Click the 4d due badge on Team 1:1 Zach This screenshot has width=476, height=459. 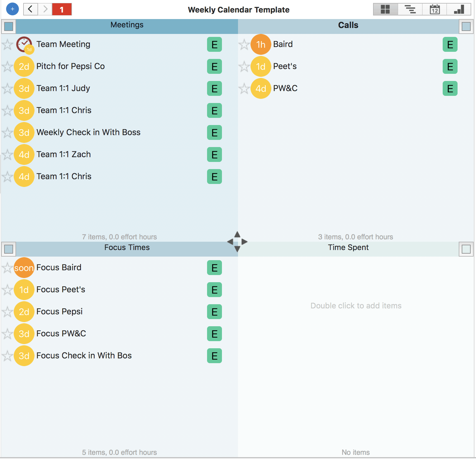pos(24,154)
